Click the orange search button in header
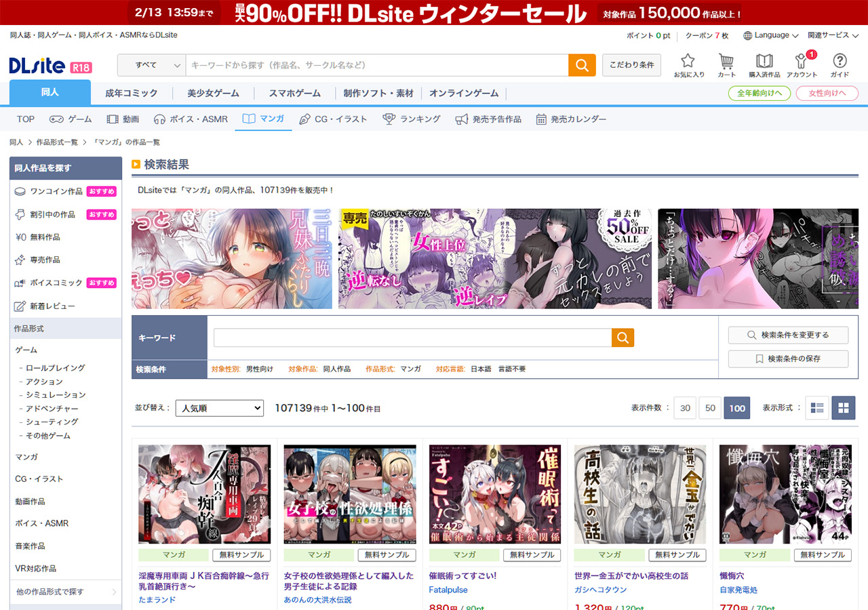 (x=582, y=65)
